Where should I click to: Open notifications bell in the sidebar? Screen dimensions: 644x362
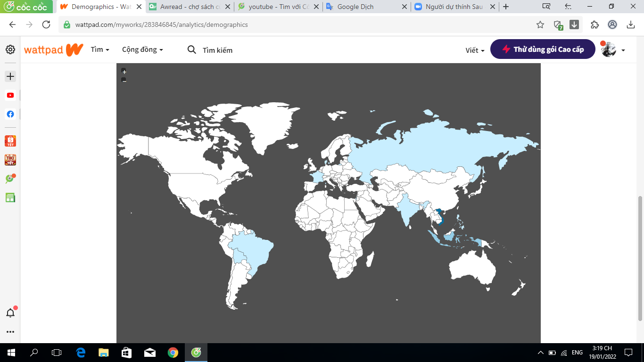(x=10, y=313)
